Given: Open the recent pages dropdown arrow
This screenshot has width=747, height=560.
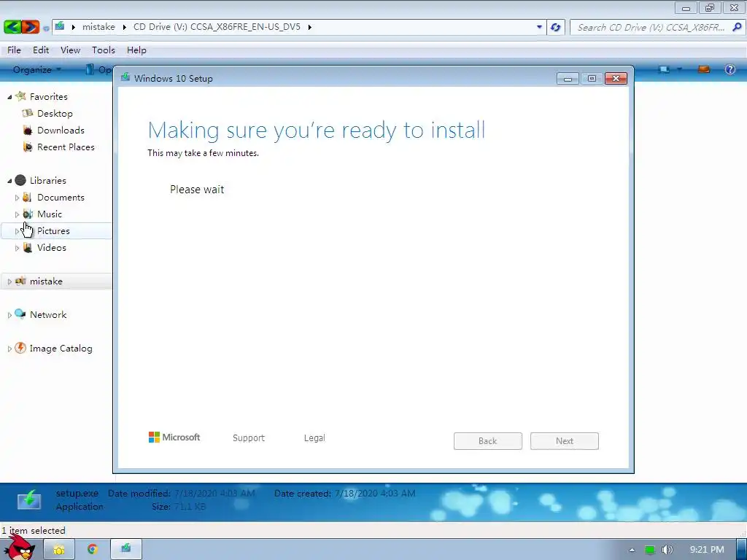Looking at the screenshot, I should coord(46,28).
